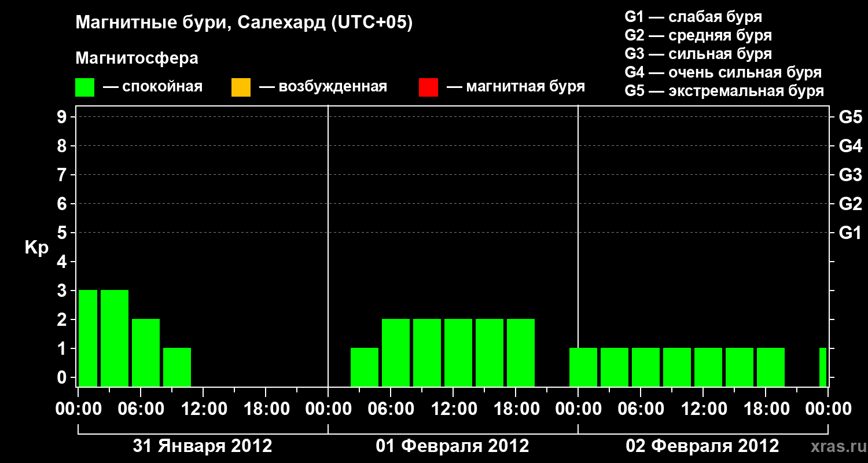Select the chart title 'Магнитные бури, Салехард (UTC+05)'
The width and height of the screenshot is (868, 463).
coord(244,23)
